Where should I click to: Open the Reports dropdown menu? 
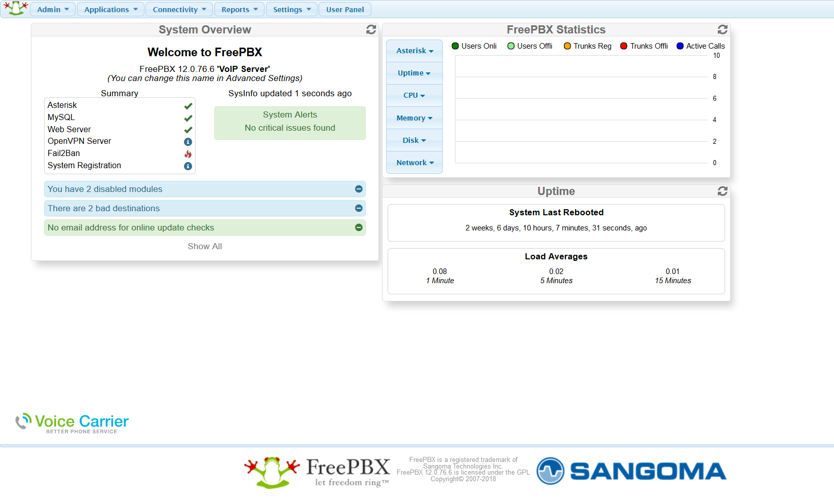(240, 9)
